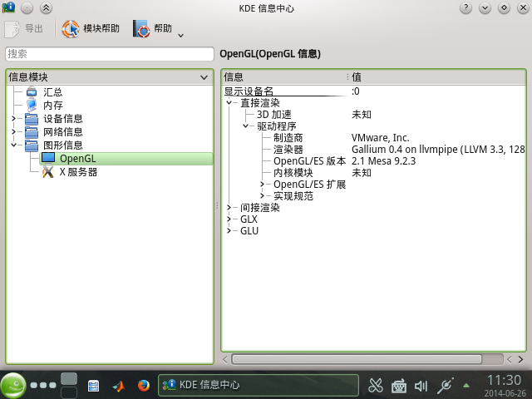Image resolution: width=532 pixels, height=399 pixels.
Task: Expand the GLX node
Action: click(x=229, y=219)
